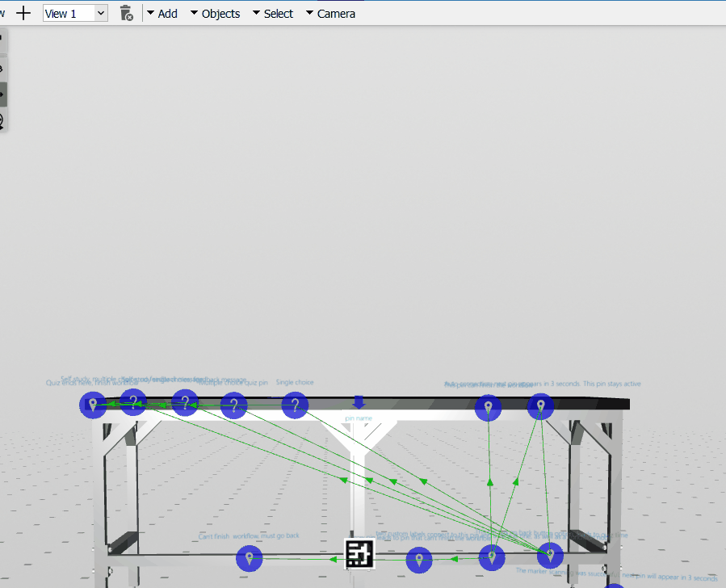This screenshot has height=588, width=726.
Task: Select the 'Can't finish workflow, must go back' pin
Action: point(249,558)
